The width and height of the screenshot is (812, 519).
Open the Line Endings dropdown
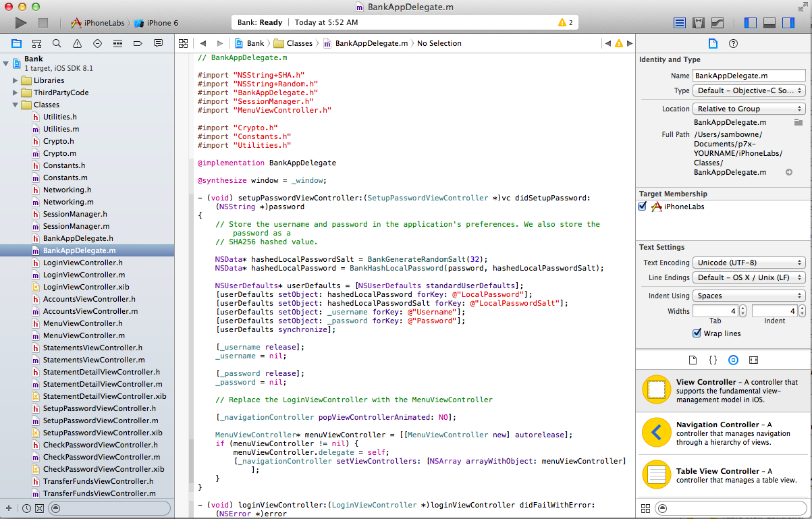point(750,277)
